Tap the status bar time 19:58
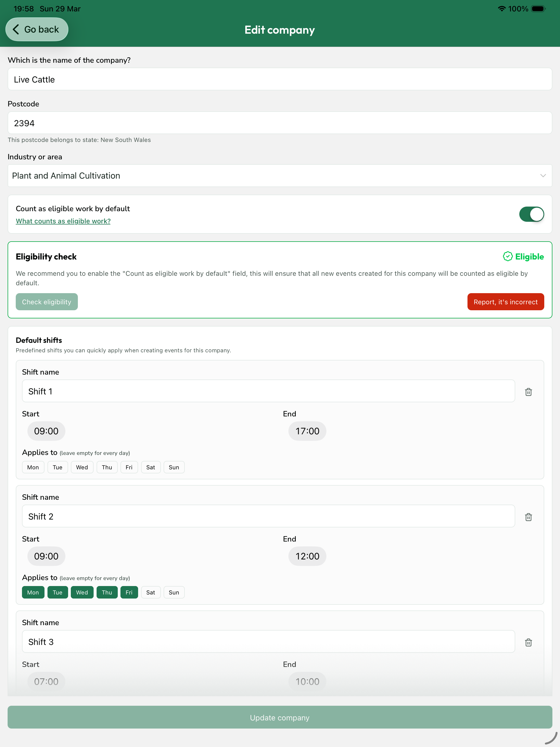Viewport: 560px width, 747px height. coord(24,9)
